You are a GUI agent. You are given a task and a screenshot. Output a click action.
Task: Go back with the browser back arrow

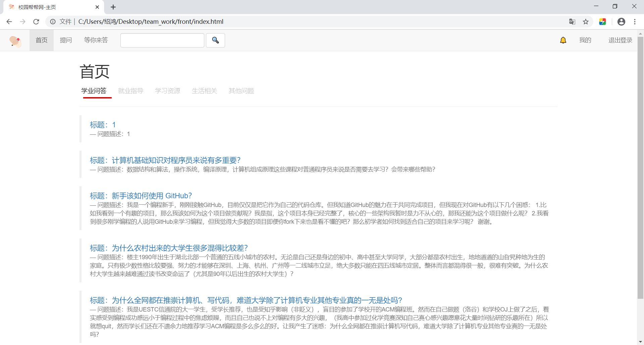click(9, 21)
